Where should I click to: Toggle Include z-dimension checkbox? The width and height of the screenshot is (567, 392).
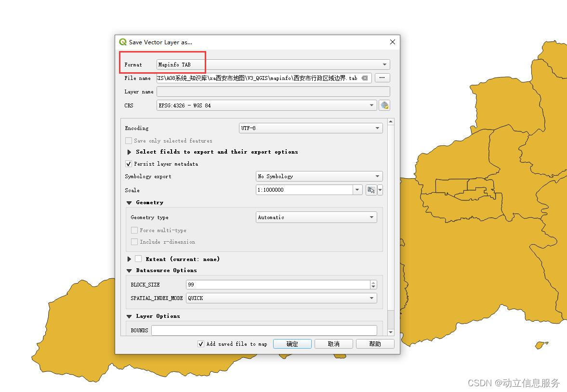(x=134, y=242)
